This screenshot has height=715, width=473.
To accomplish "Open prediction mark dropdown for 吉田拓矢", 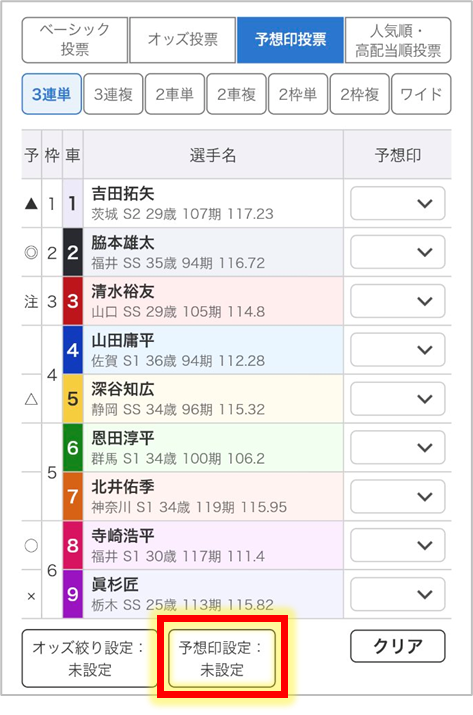I will pos(398,203).
